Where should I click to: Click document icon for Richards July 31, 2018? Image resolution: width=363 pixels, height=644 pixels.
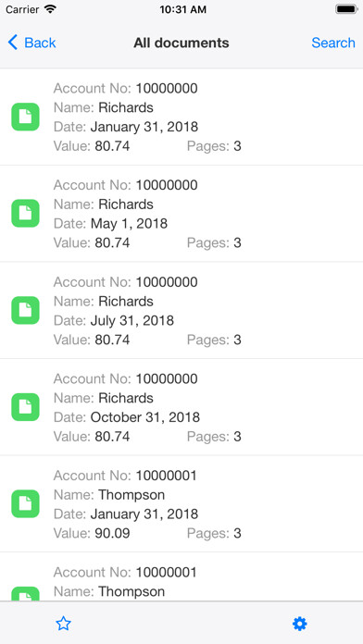[26, 311]
